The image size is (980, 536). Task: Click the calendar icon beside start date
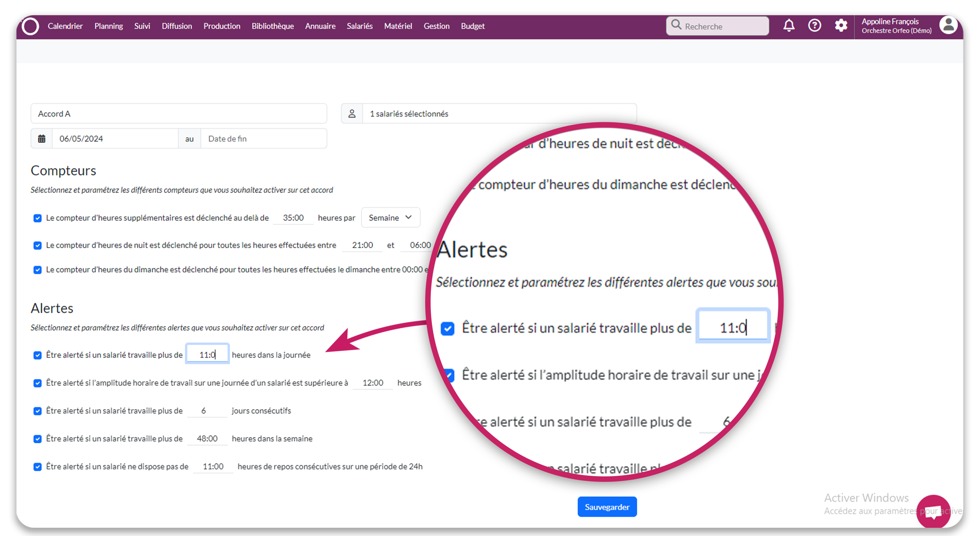42,139
